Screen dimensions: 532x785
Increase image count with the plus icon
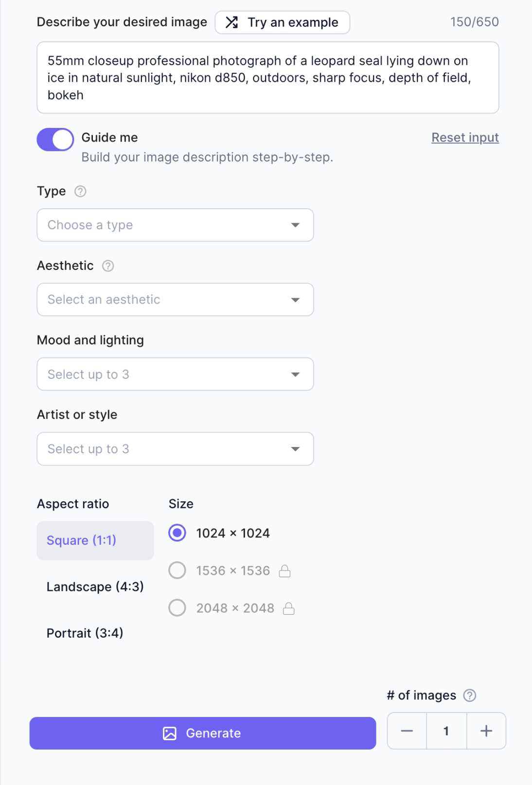[486, 731]
